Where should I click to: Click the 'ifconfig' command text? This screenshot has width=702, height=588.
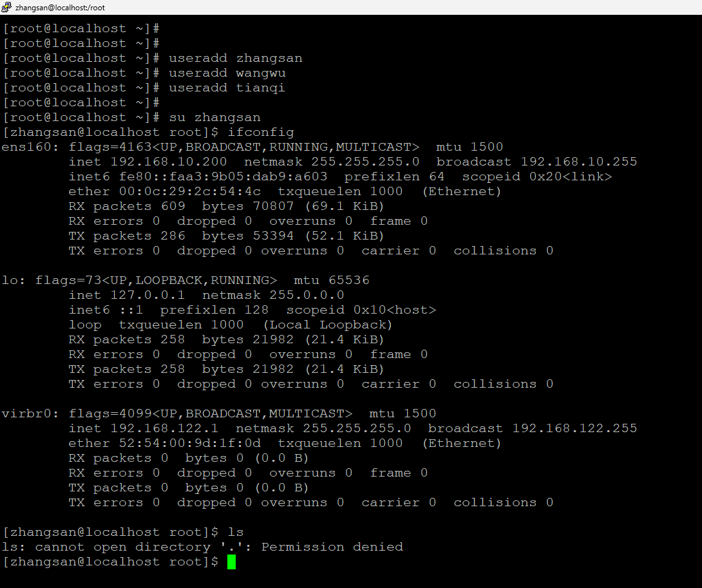[261, 132]
